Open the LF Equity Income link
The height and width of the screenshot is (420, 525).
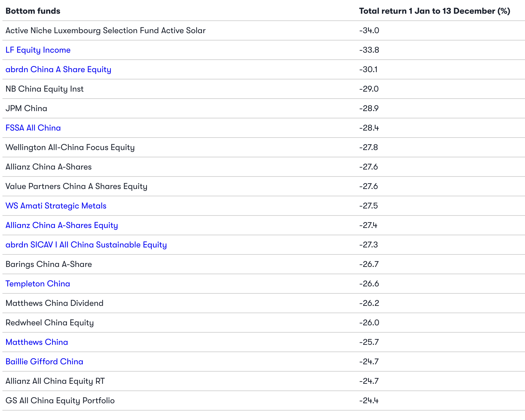click(38, 50)
